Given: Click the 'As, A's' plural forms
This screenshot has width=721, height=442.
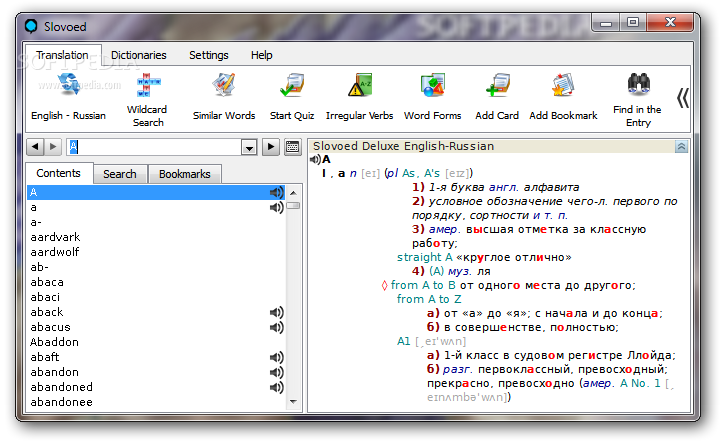Looking at the screenshot, I should (x=421, y=173).
